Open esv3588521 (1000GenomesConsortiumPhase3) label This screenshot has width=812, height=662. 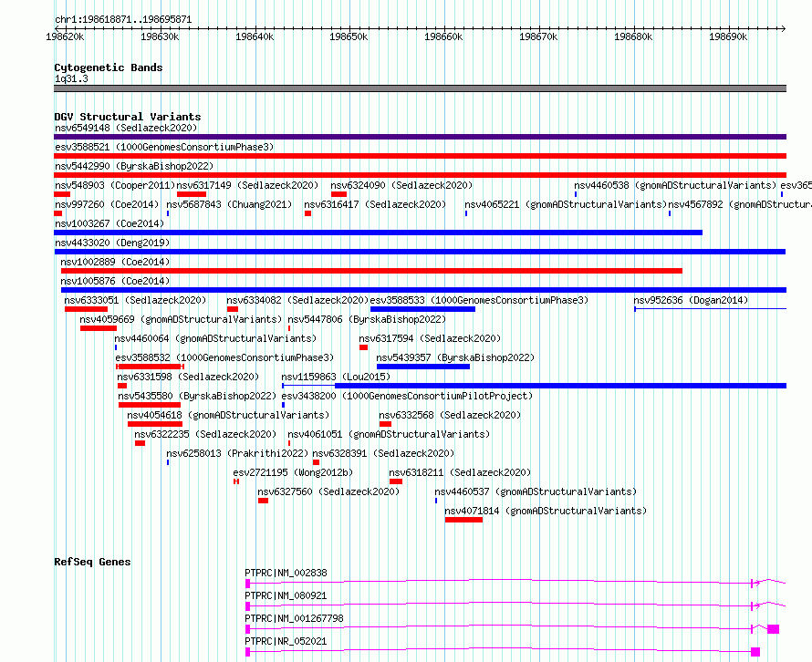(x=164, y=147)
